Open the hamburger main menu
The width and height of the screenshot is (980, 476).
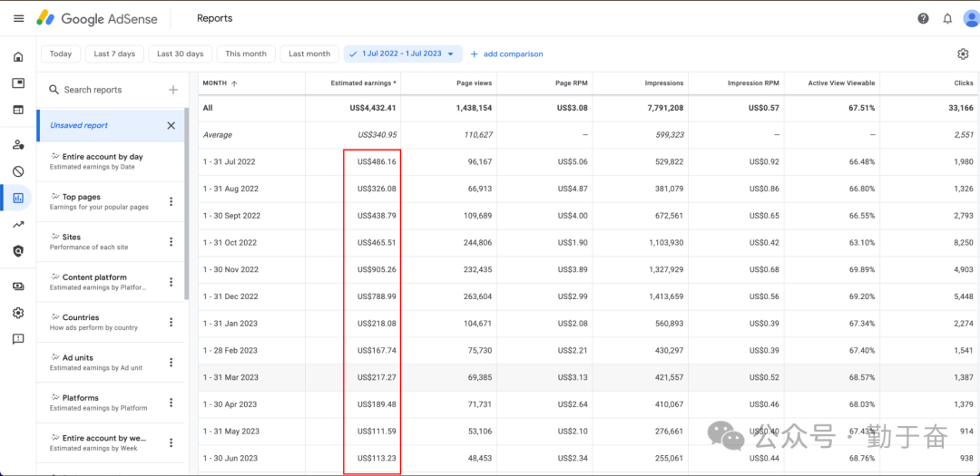pos(19,18)
